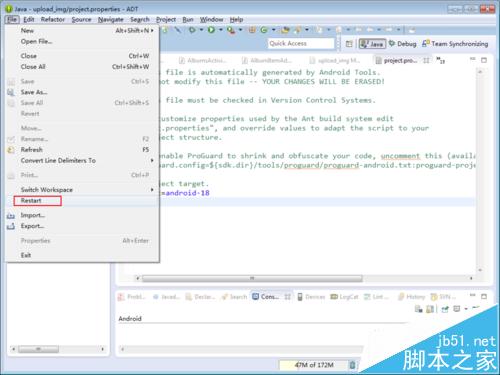The width and height of the screenshot is (500, 375).
Task: Open the Debug toolbar dropdown arrow
Action: (201, 30)
